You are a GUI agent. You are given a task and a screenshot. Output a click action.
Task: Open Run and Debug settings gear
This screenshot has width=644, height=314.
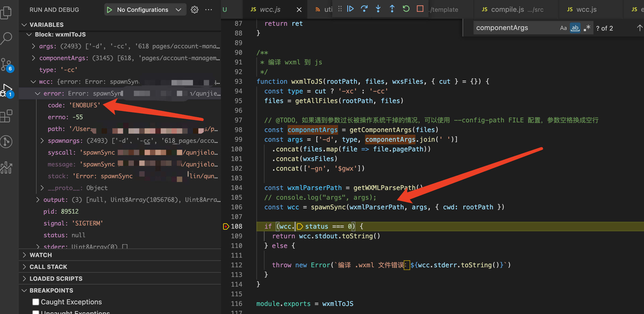click(194, 9)
